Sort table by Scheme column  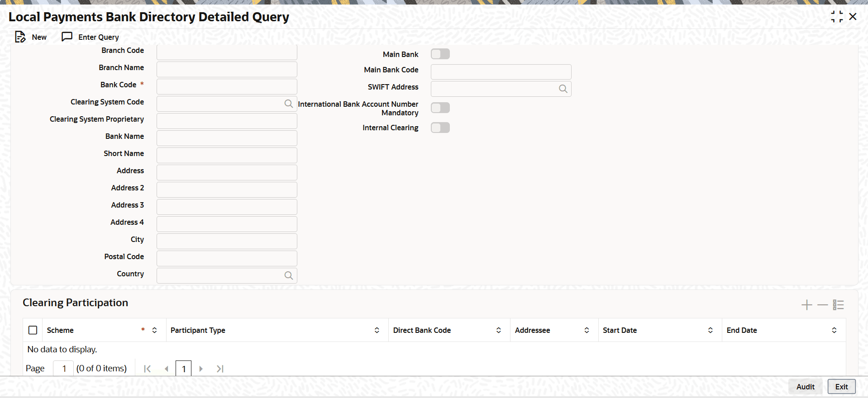[154, 330]
